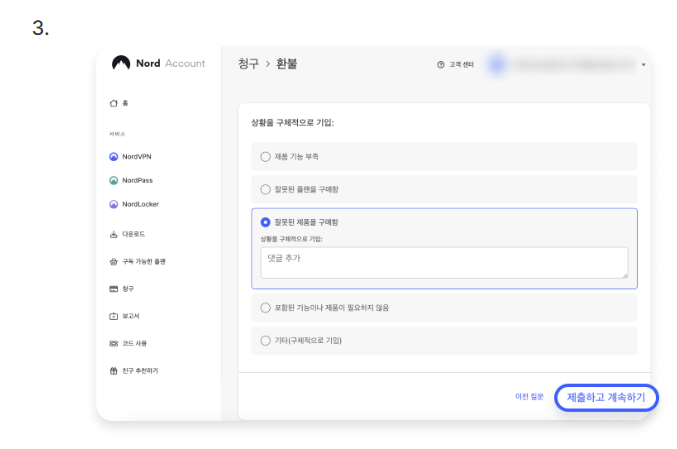This screenshot has width=677, height=449.
Task: Click the 상황을 구체적으로 기입: heading at top
Action: pos(292,123)
